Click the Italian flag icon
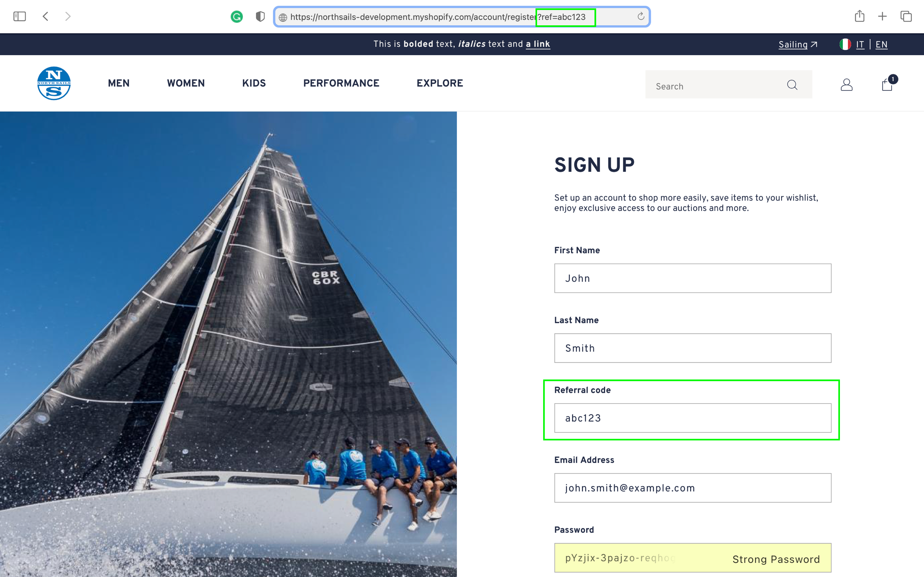 click(x=846, y=44)
